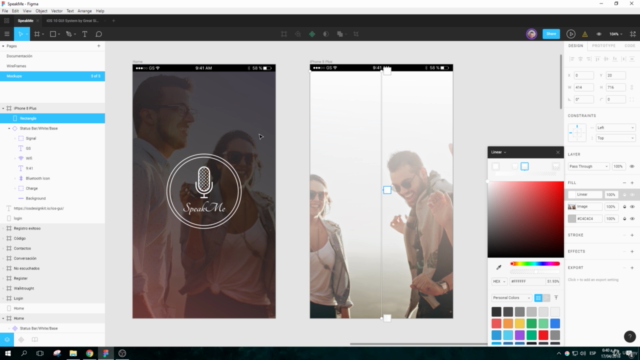Screen dimensions: 640x360
Task: Click the green Create Component icon
Action: (x=312, y=34)
